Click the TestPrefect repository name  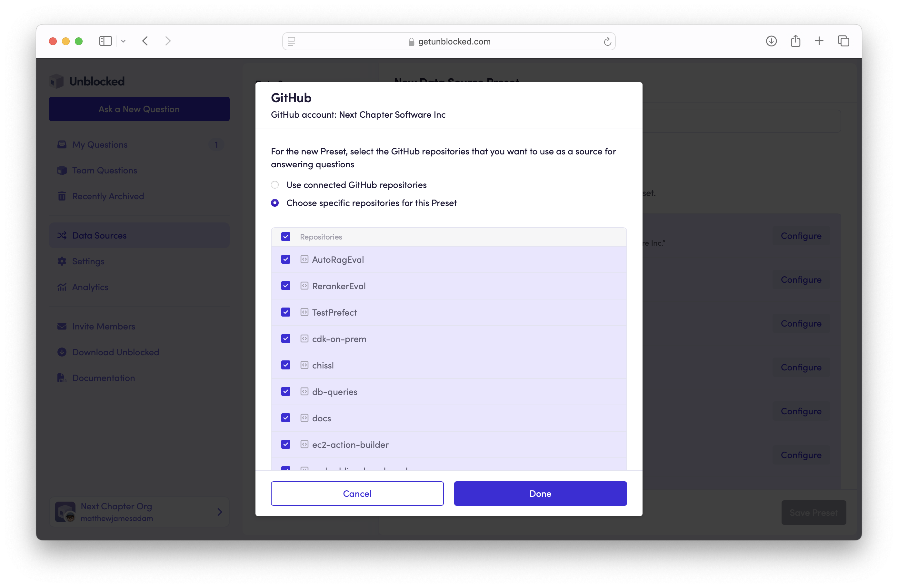click(x=334, y=312)
